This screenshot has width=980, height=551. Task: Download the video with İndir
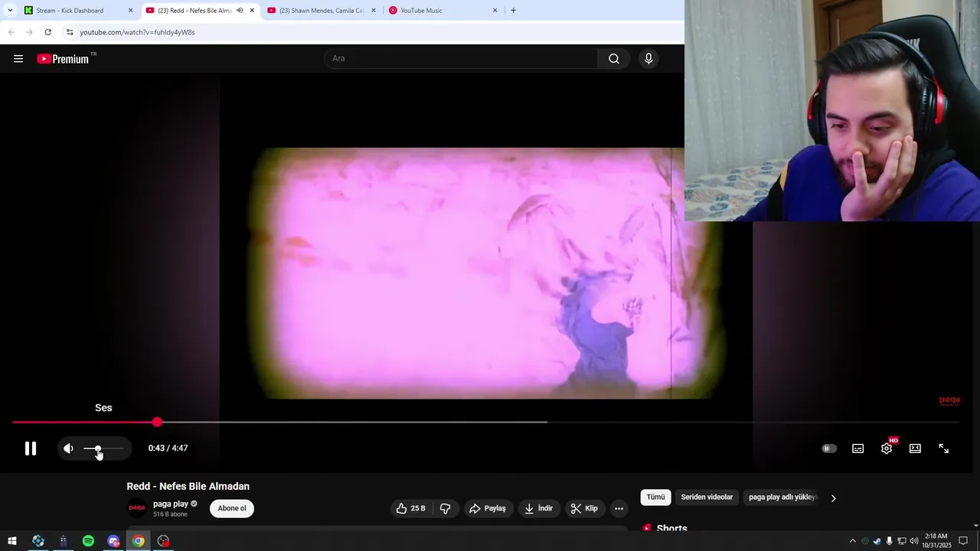pyautogui.click(x=538, y=508)
